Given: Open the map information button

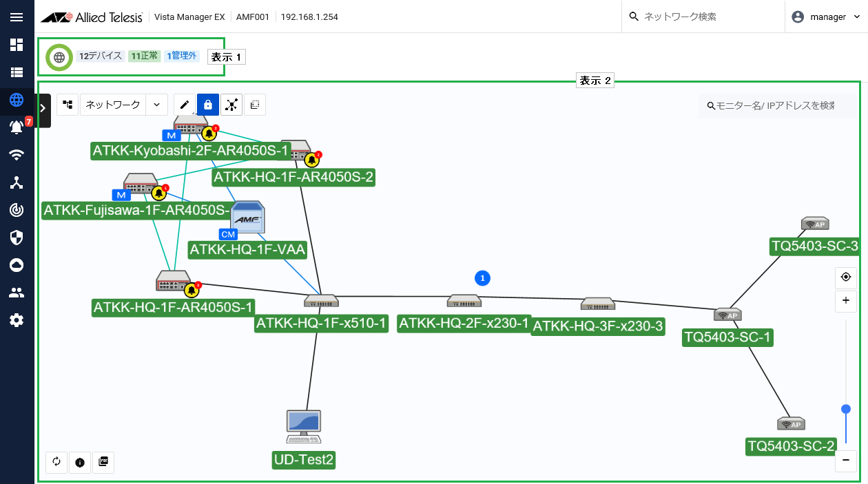Looking at the screenshot, I should (x=80, y=462).
